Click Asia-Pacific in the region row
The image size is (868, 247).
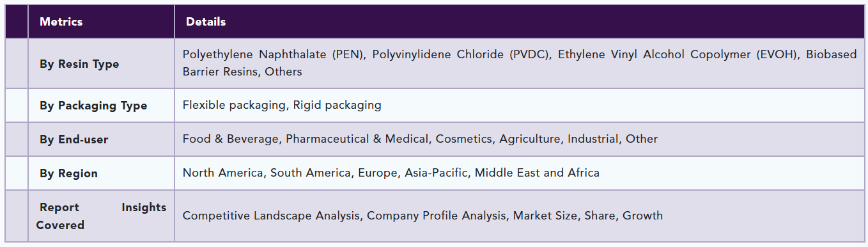click(436, 173)
